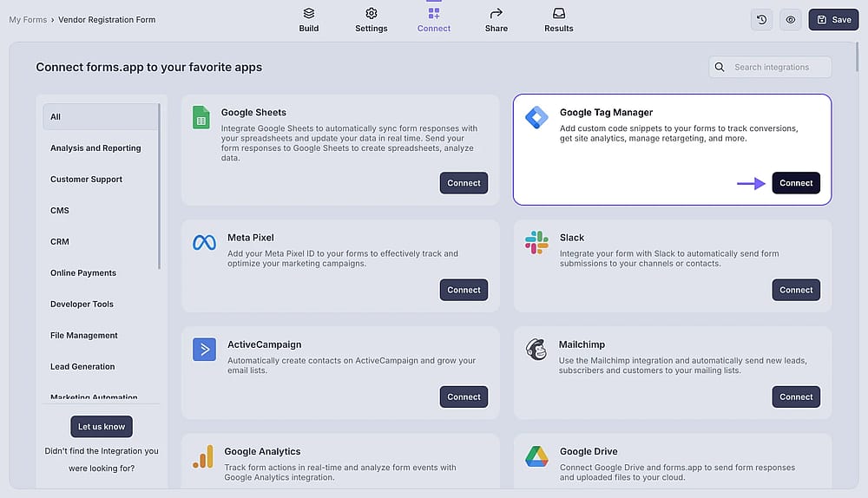Click the Slack title

(x=572, y=238)
